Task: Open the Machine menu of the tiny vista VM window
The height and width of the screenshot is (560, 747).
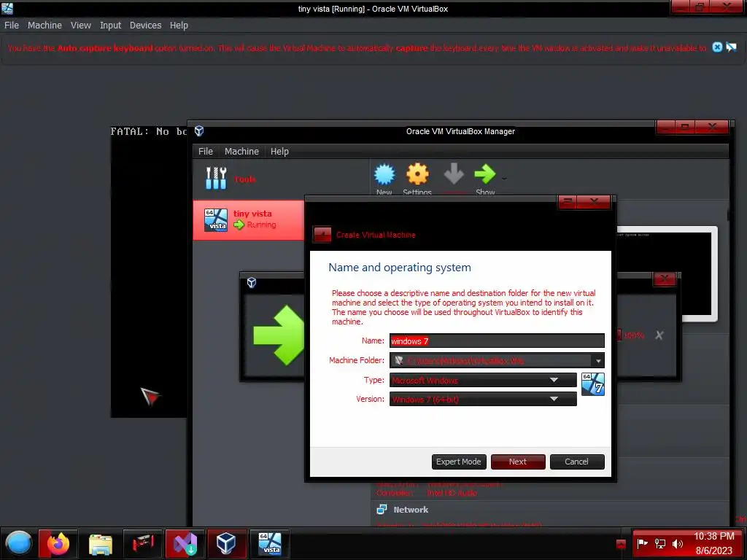Action: coord(44,26)
